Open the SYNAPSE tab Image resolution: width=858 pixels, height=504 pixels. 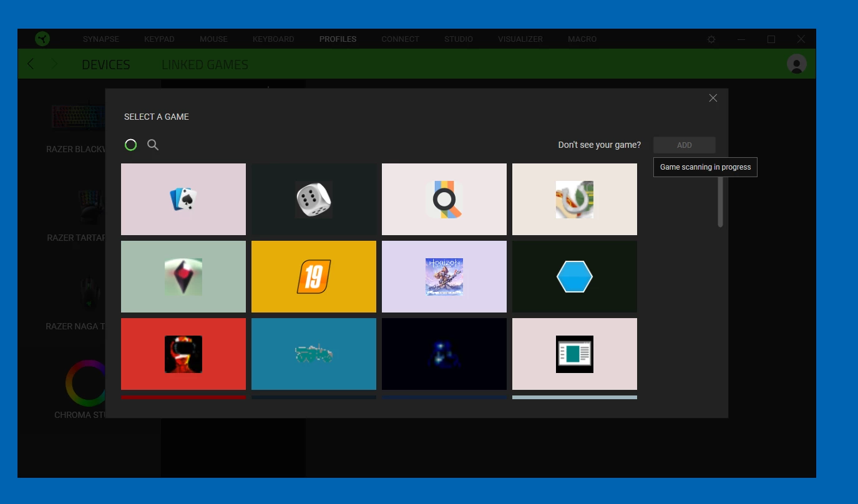pos(101,39)
